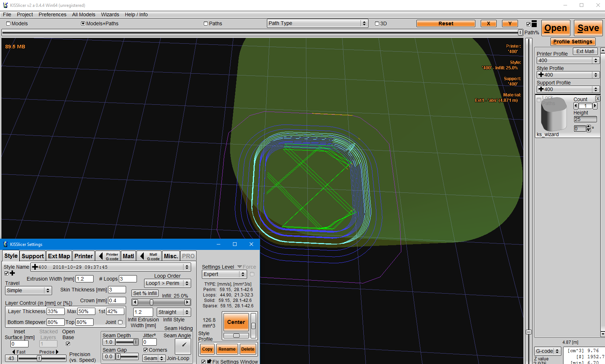Click the Printer G-code tab arrow
This screenshot has width=605, height=364.
click(101, 256)
